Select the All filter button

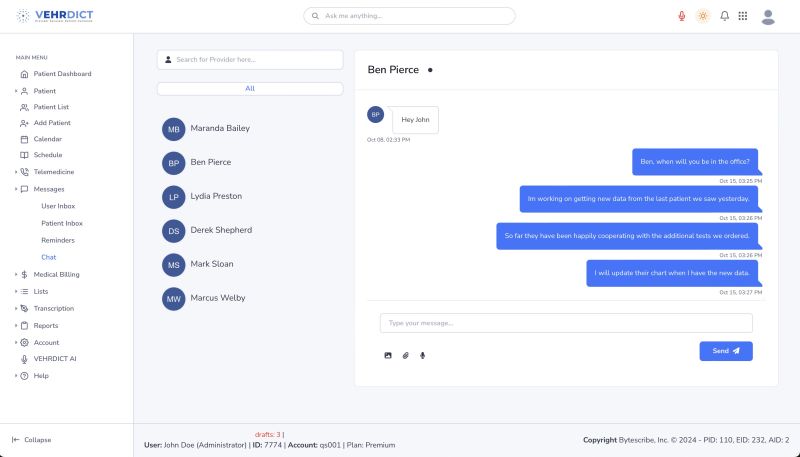(250, 88)
